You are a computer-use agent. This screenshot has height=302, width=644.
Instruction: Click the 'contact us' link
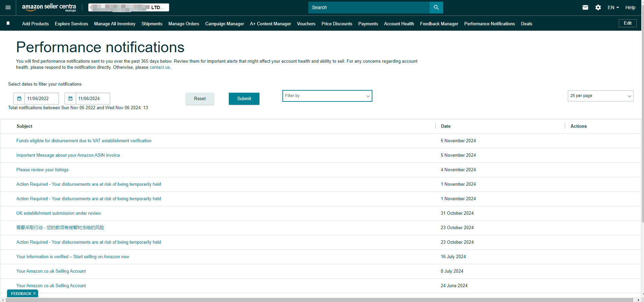[x=160, y=67]
